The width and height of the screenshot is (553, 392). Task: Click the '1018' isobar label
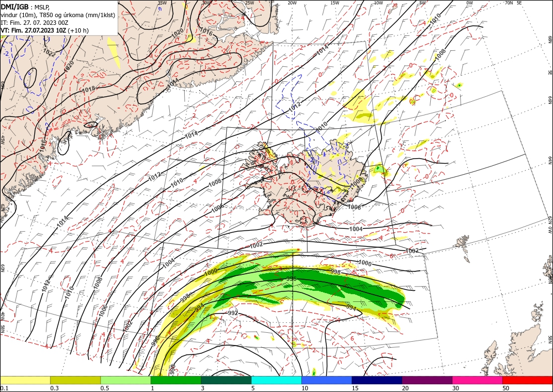click(88, 90)
